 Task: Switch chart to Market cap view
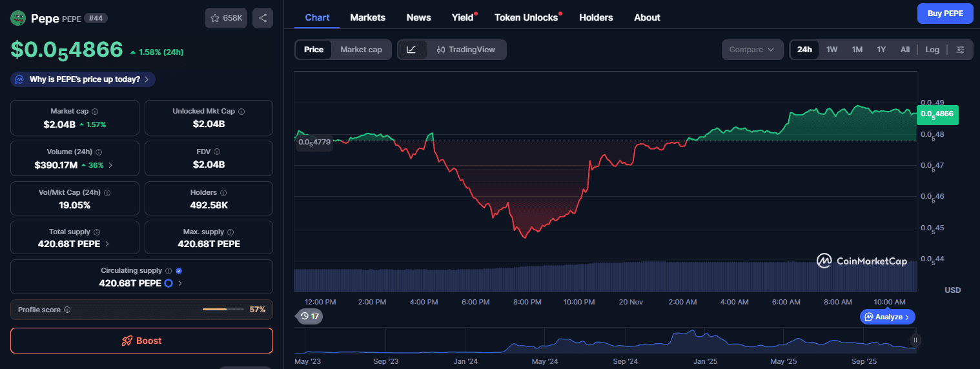[361, 50]
